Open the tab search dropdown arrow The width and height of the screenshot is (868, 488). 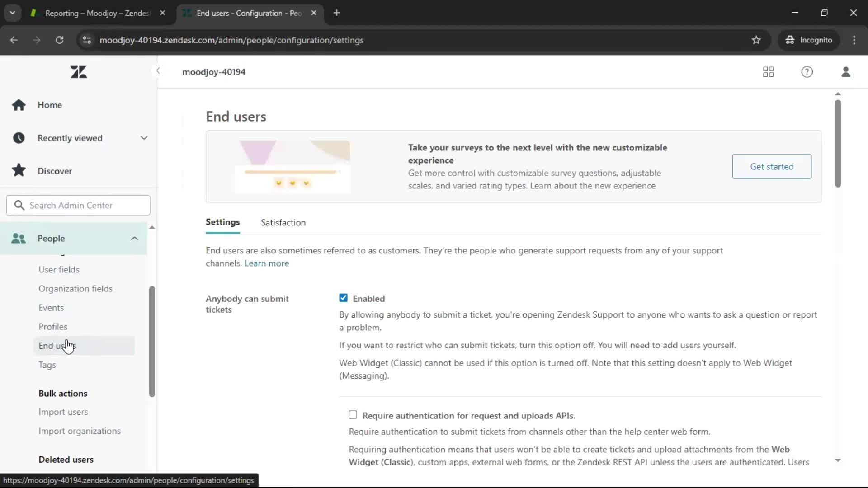click(x=13, y=13)
